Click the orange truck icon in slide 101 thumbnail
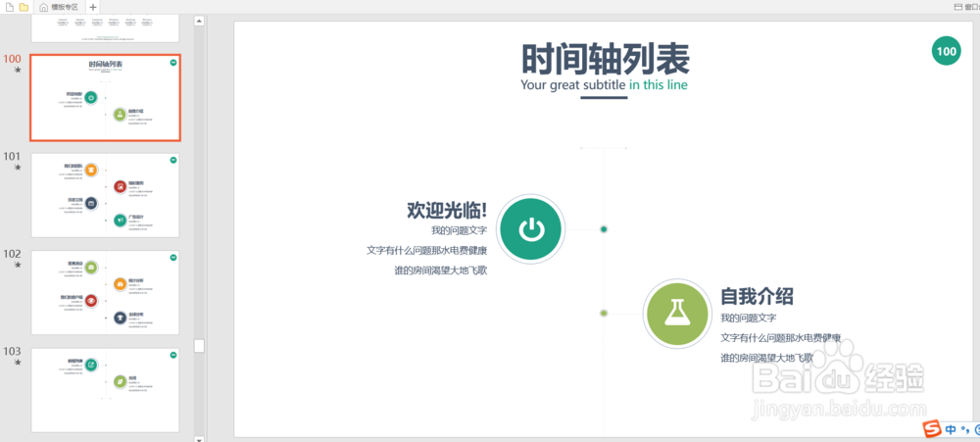The width and height of the screenshot is (980, 442). (x=90, y=169)
